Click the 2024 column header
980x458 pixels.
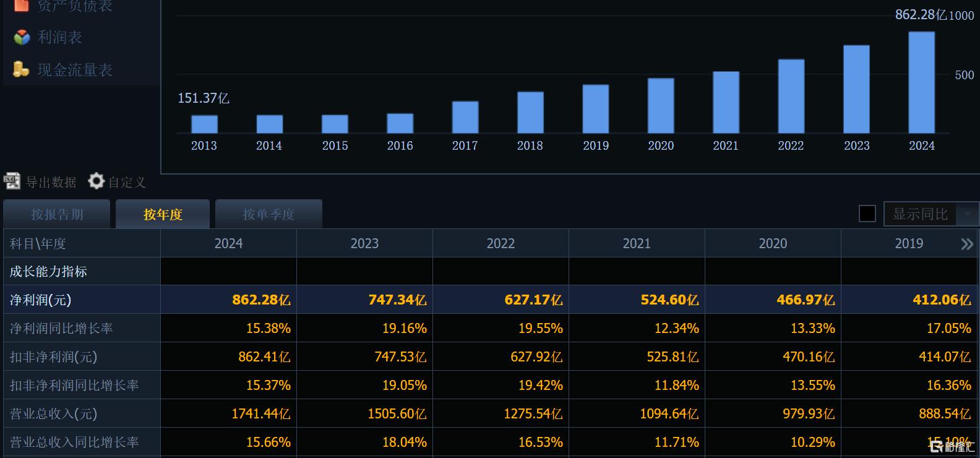tap(228, 244)
